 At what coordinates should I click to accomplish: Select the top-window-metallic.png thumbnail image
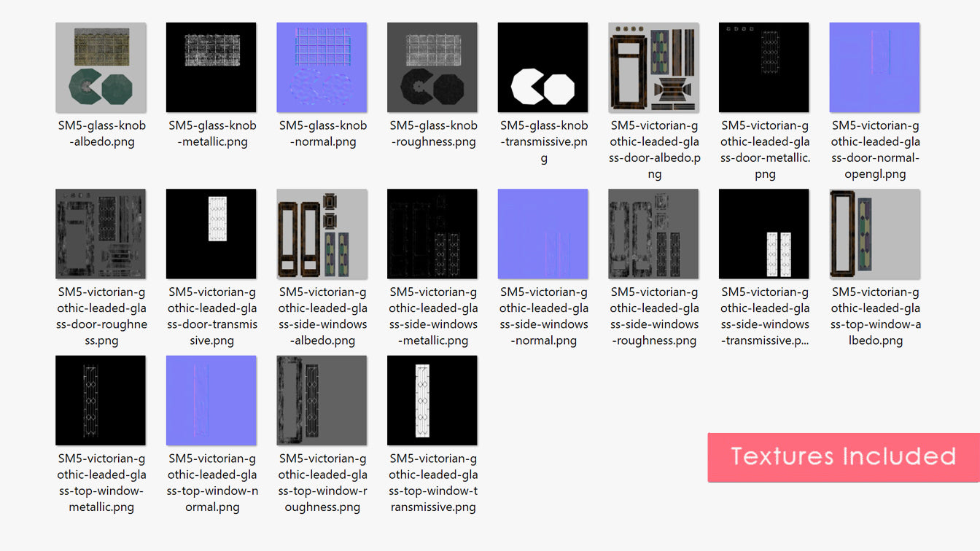[x=101, y=400]
